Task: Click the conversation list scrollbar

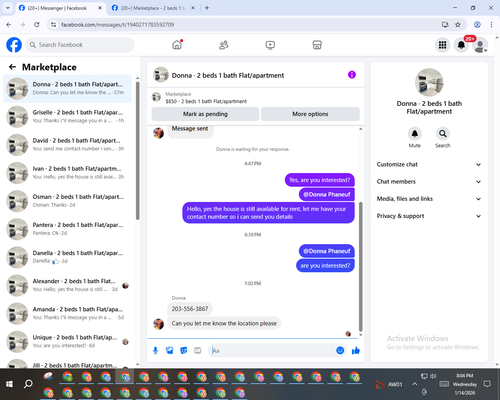Action: (137, 151)
